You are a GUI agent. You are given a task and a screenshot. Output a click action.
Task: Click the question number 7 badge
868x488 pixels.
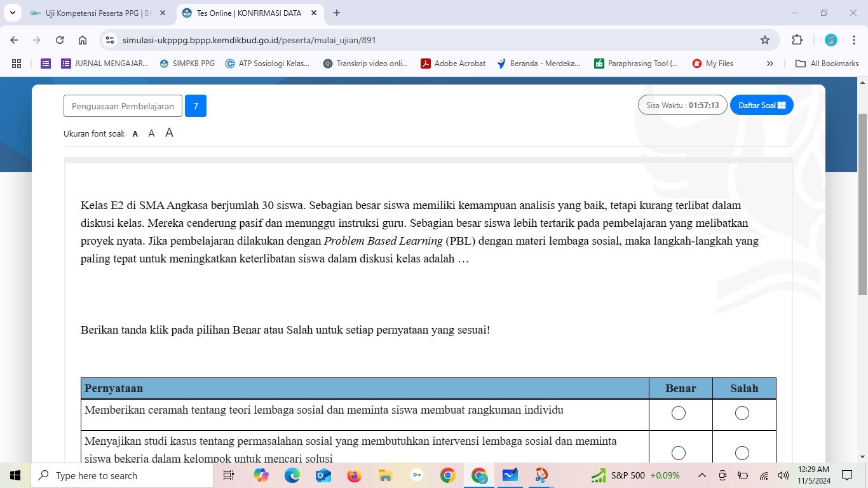click(196, 106)
